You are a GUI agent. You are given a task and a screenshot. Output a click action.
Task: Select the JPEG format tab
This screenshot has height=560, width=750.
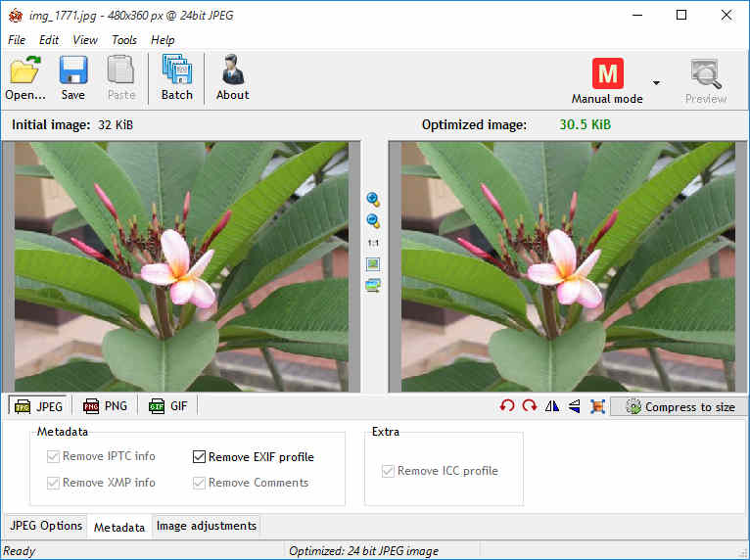[39, 406]
